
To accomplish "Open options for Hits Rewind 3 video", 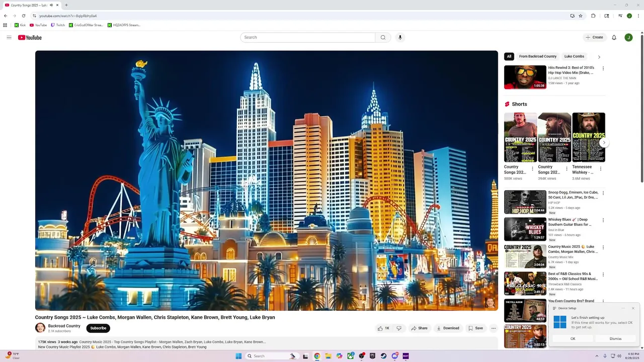I will 603,68.
